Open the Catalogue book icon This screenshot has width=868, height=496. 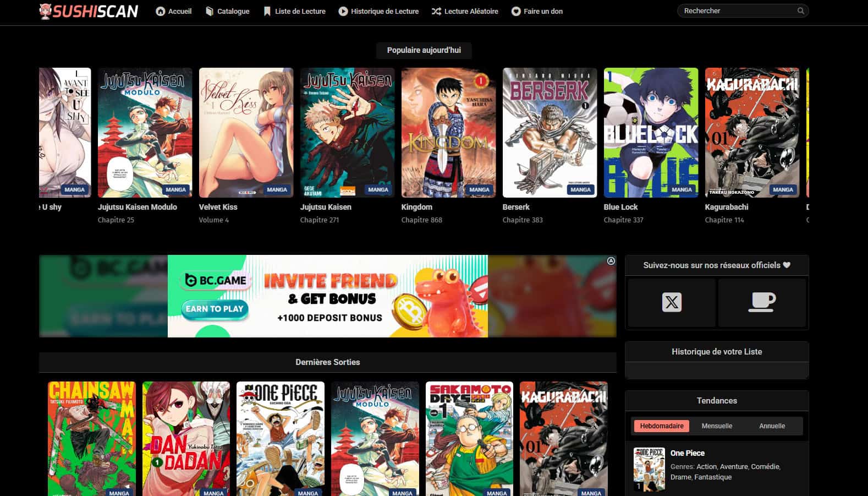coord(210,12)
